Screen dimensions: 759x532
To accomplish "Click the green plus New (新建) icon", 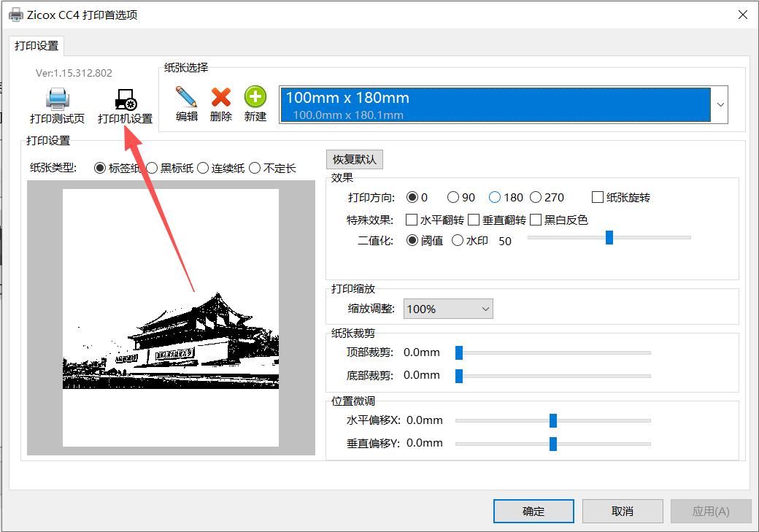I will click(255, 97).
